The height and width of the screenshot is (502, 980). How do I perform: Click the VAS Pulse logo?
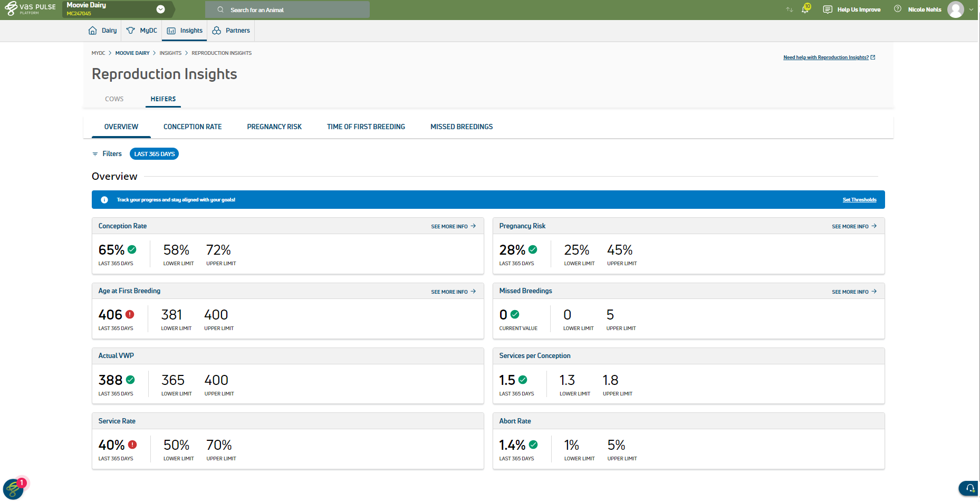(x=30, y=9)
